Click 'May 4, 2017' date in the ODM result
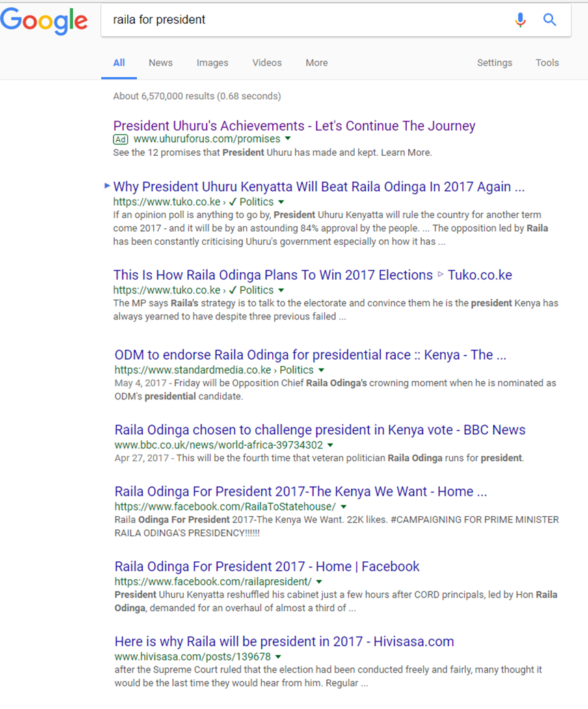The height and width of the screenshot is (709, 588). tap(141, 384)
